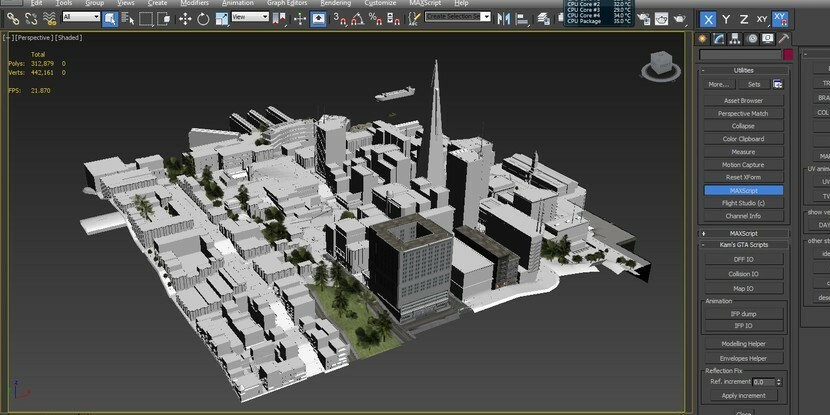This screenshot has width=830, height=415.
Task: Click the DFF IO button
Action: (743, 258)
